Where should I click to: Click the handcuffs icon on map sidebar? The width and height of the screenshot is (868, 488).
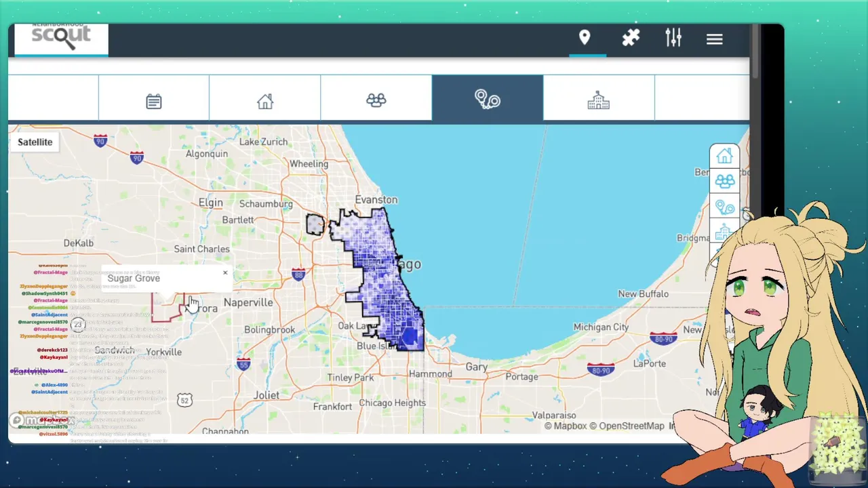click(x=724, y=207)
